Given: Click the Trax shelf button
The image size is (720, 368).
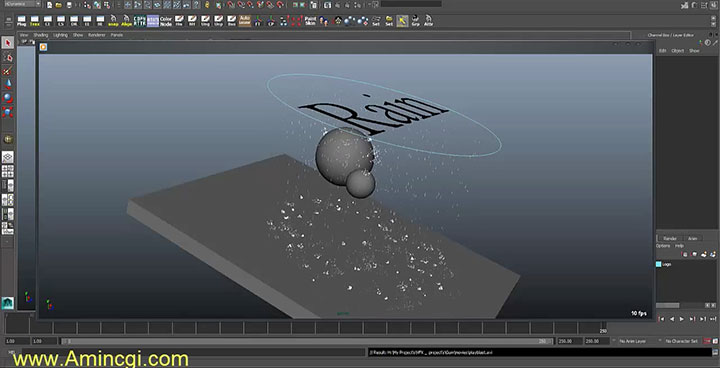Looking at the screenshot, I should coord(34,21).
